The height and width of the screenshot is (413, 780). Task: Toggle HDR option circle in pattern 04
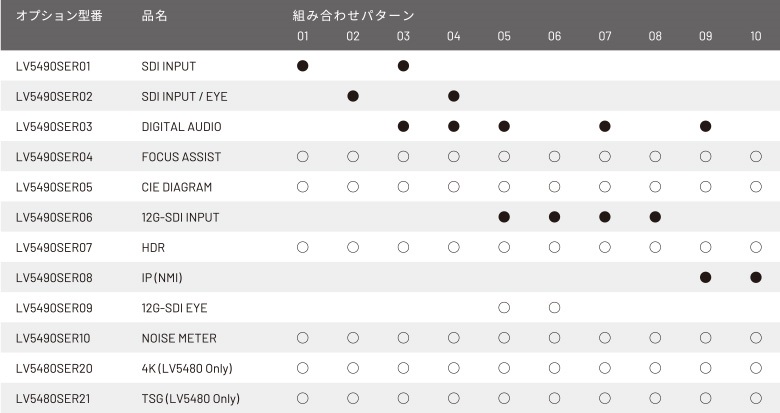pos(454,247)
